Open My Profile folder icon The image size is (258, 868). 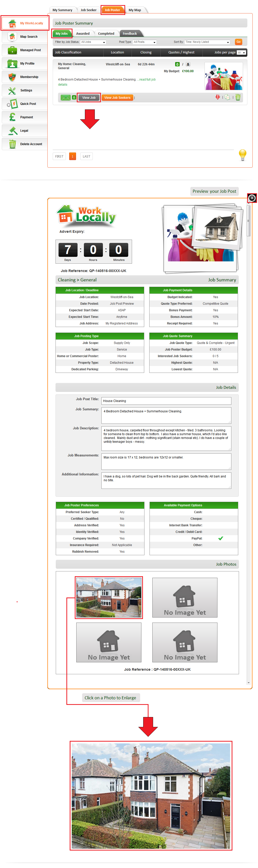click(x=12, y=63)
